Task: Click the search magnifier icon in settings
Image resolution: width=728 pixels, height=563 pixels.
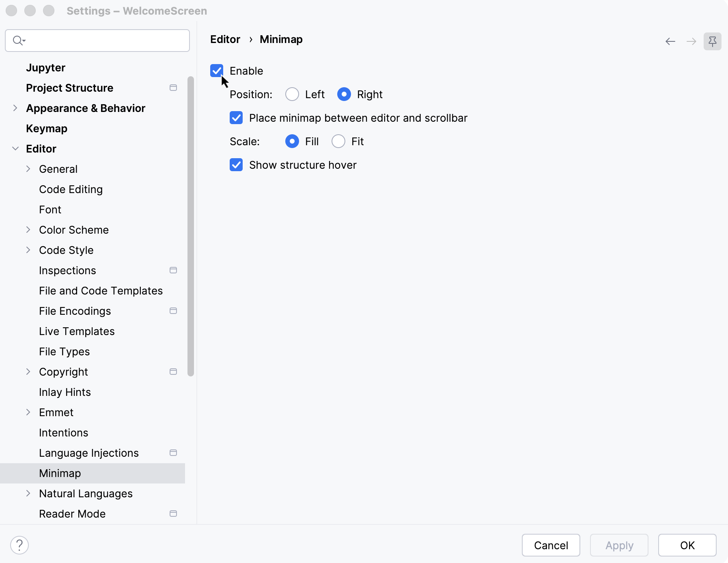Action: pos(19,41)
